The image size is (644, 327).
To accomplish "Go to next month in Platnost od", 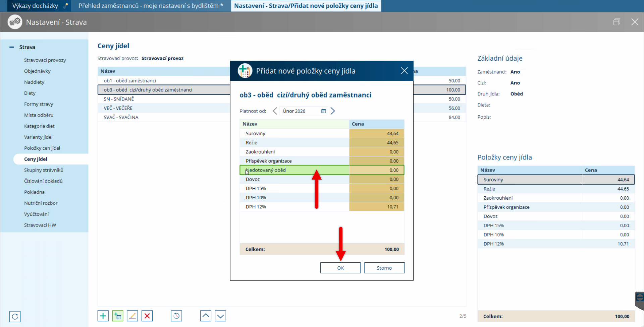I will (x=333, y=111).
